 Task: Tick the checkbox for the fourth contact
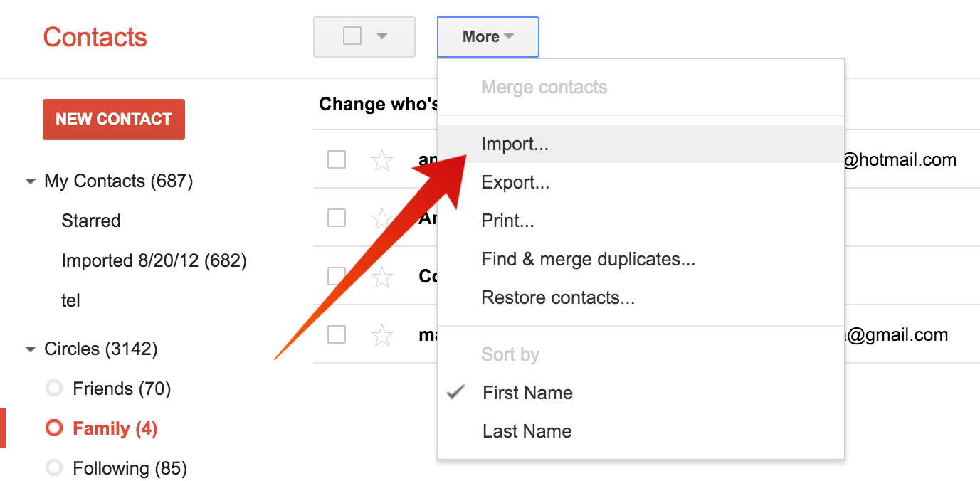click(x=337, y=334)
